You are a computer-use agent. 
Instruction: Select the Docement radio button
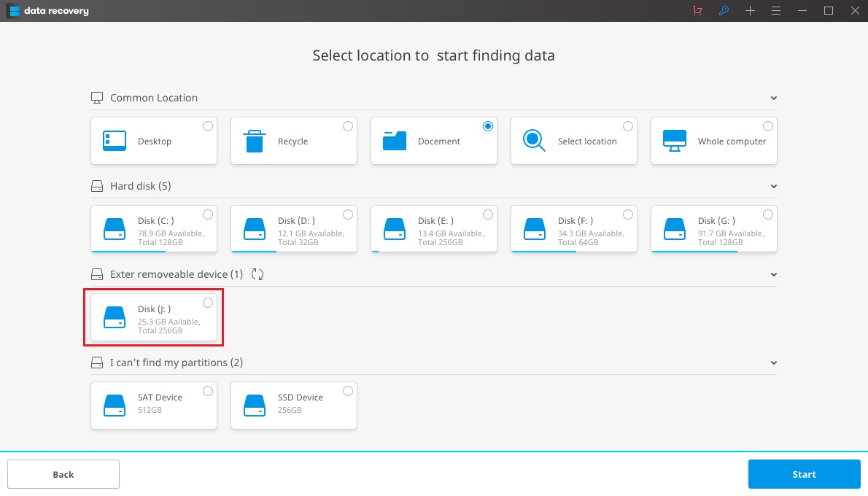tap(488, 126)
